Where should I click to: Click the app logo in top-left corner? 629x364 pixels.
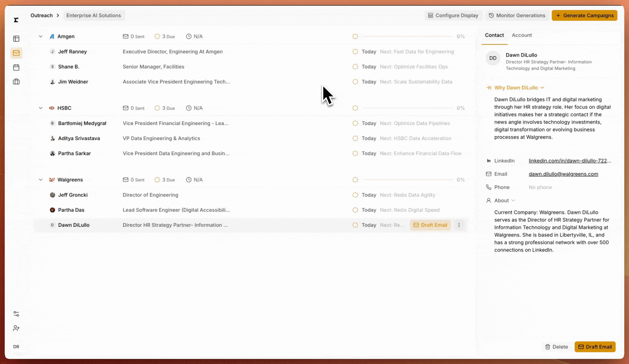(x=16, y=20)
